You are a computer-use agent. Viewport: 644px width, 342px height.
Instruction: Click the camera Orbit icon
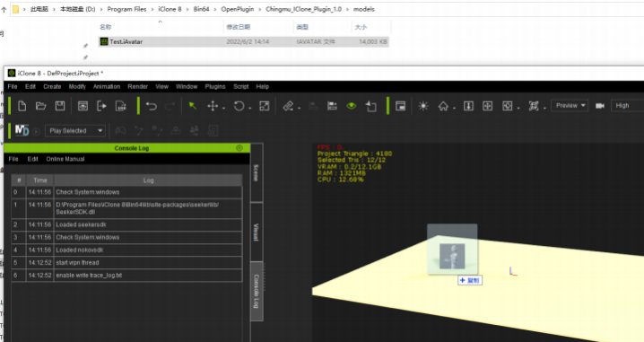pos(508,106)
